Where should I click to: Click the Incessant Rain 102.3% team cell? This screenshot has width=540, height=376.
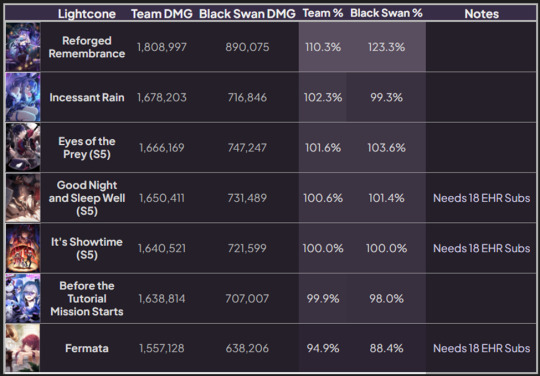pos(323,97)
